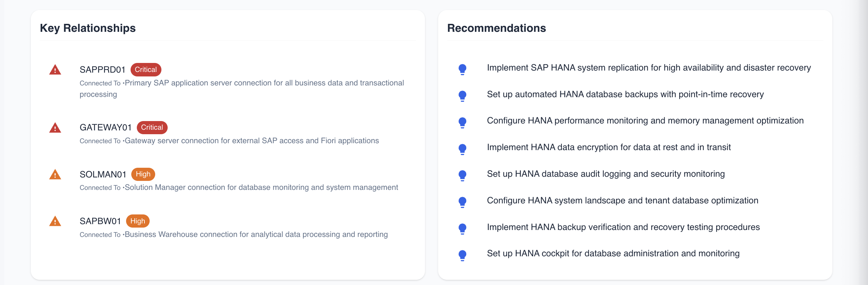Click 'Implement HANA backup verification' recommendation text
The width and height of the screenshot is (868, 285).
(x=623, y=227)
